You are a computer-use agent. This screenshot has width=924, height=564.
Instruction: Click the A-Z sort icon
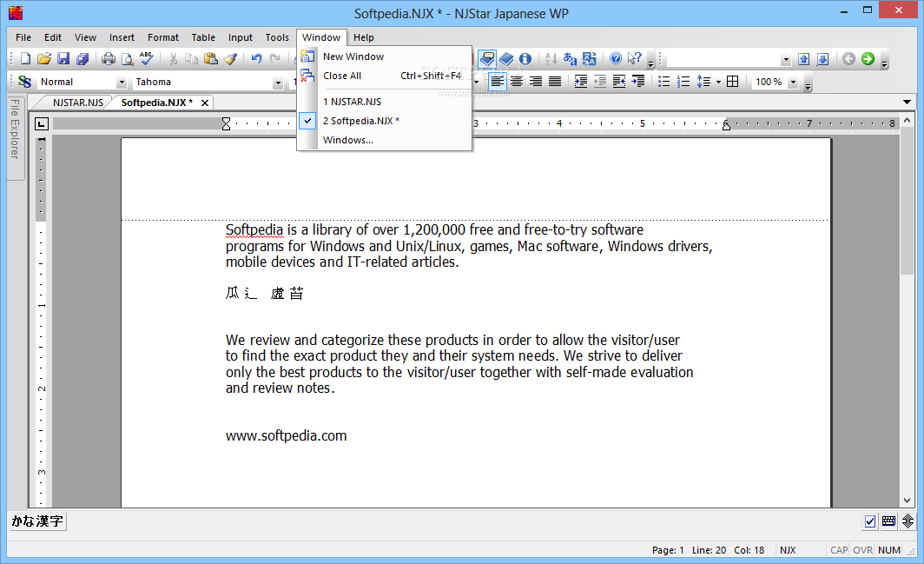551,58
